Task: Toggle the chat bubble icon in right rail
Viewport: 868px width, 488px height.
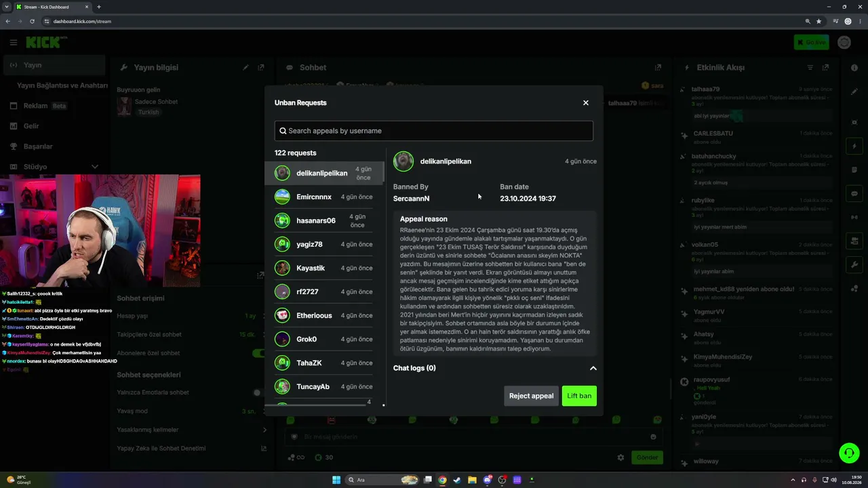Action: [x=854, y=193]
